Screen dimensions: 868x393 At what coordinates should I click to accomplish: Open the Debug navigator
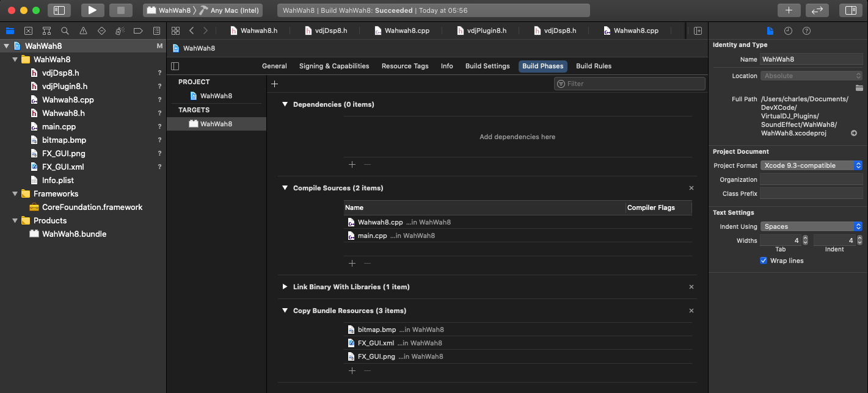coord(120,31)
